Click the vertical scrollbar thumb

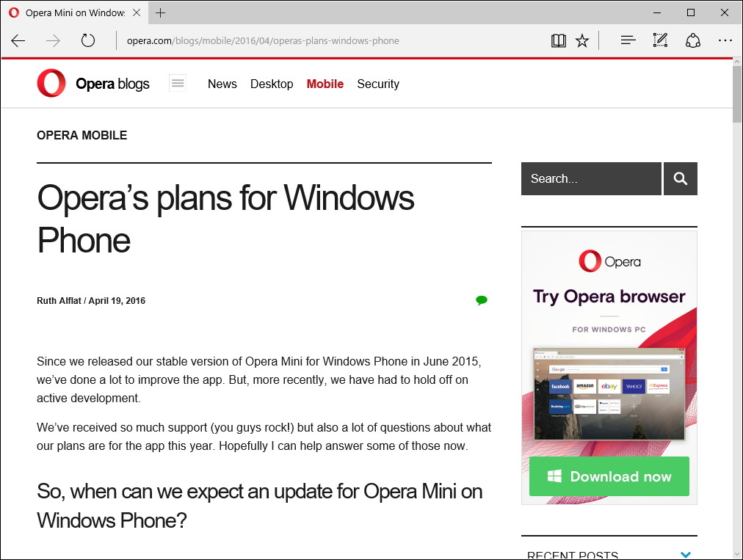point(737,94)
